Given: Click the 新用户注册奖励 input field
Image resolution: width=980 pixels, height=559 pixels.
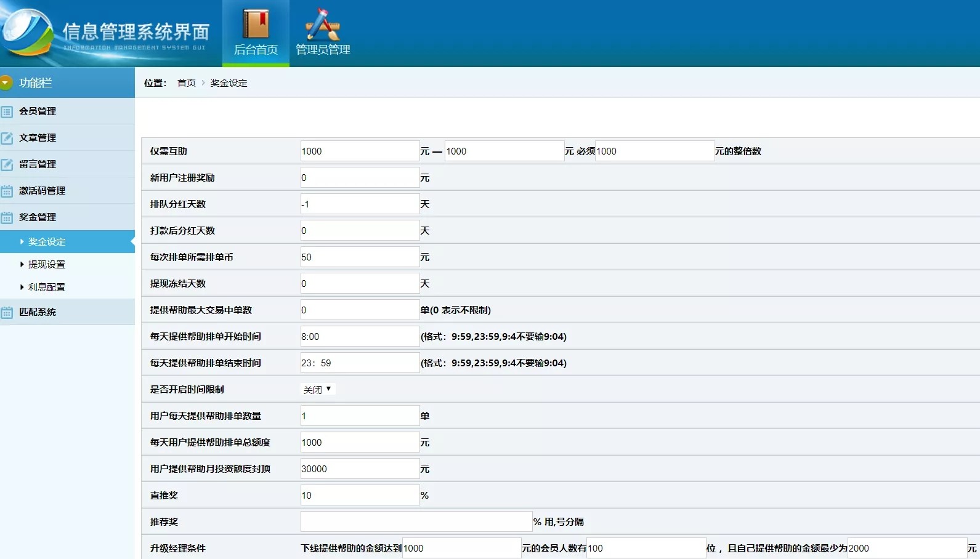Looking at the screenshot, I should 360,178.
